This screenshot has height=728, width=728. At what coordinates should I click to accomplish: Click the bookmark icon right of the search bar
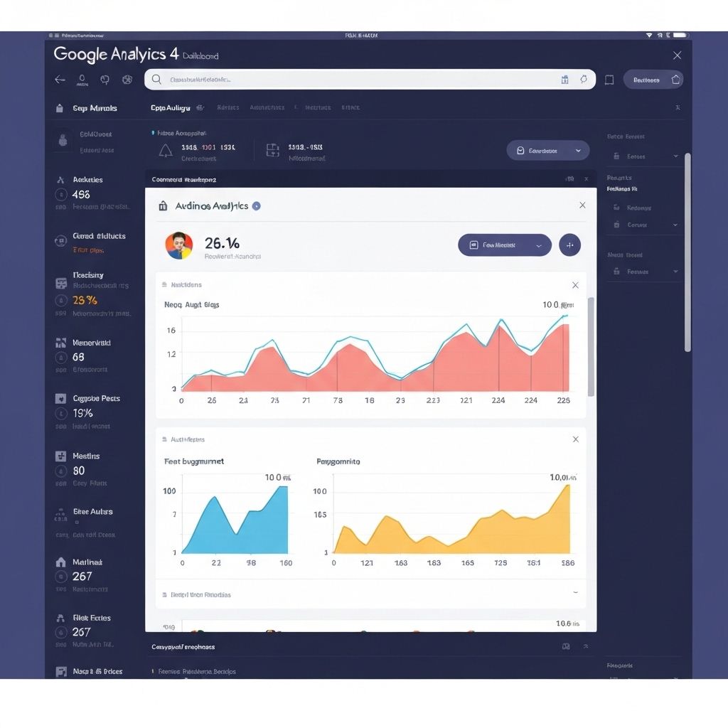click(609, 80)
